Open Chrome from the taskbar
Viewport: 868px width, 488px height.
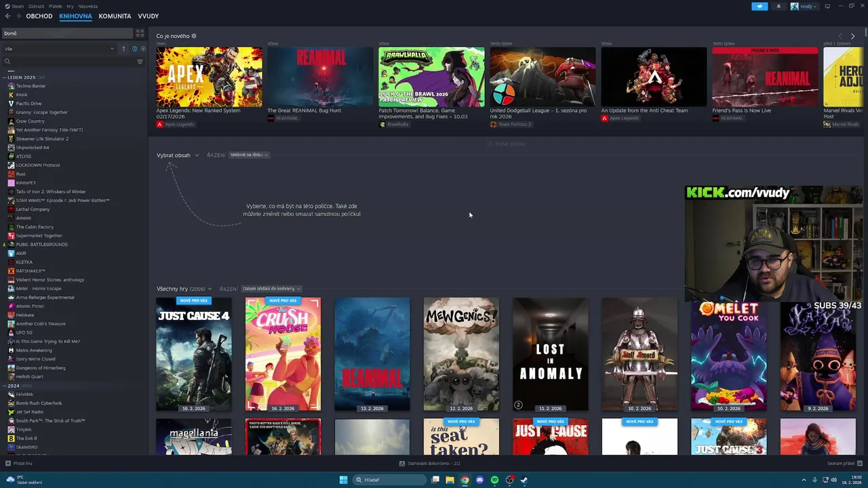click(465, 480)
